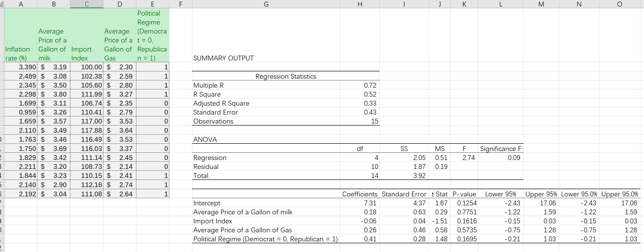The height and width of the screenshot is (252, 644).
Task: Click the currently highlighted column C header
Action: (86, 4)
